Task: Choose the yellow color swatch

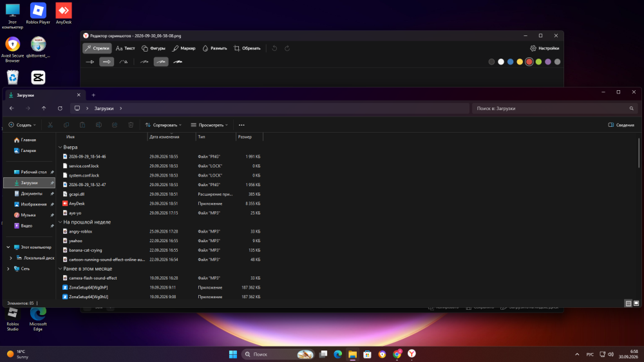Action: (520, 62)
